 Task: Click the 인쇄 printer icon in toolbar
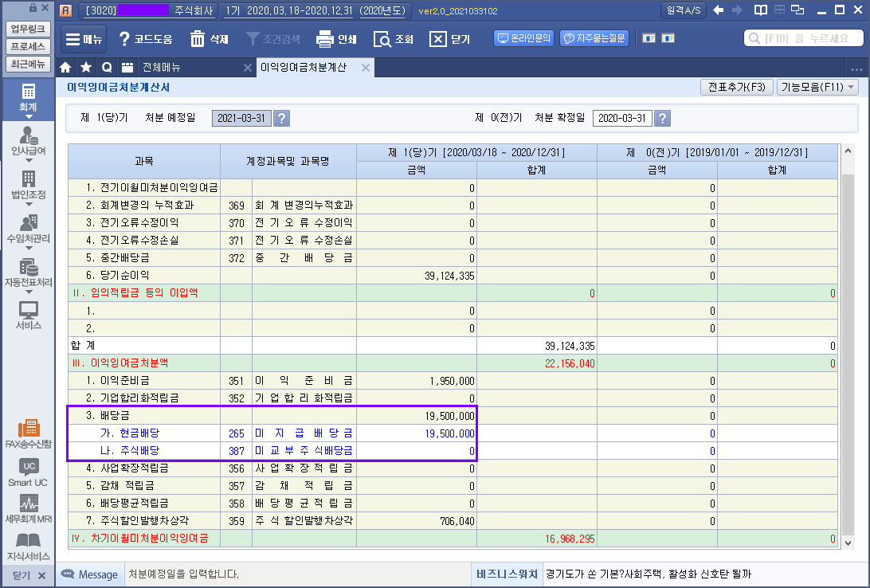325,39
